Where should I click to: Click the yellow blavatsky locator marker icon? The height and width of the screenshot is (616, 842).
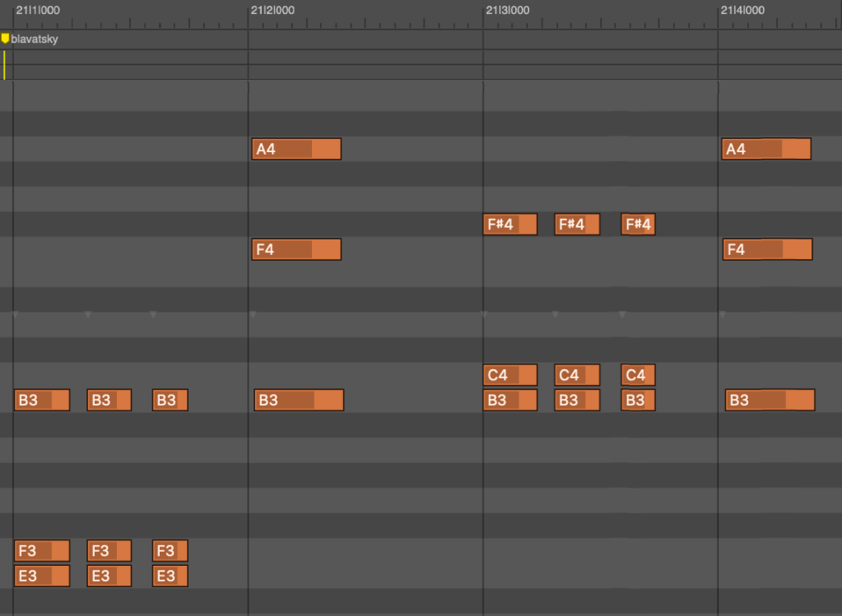pyautogui.click(x=5, y=39)
